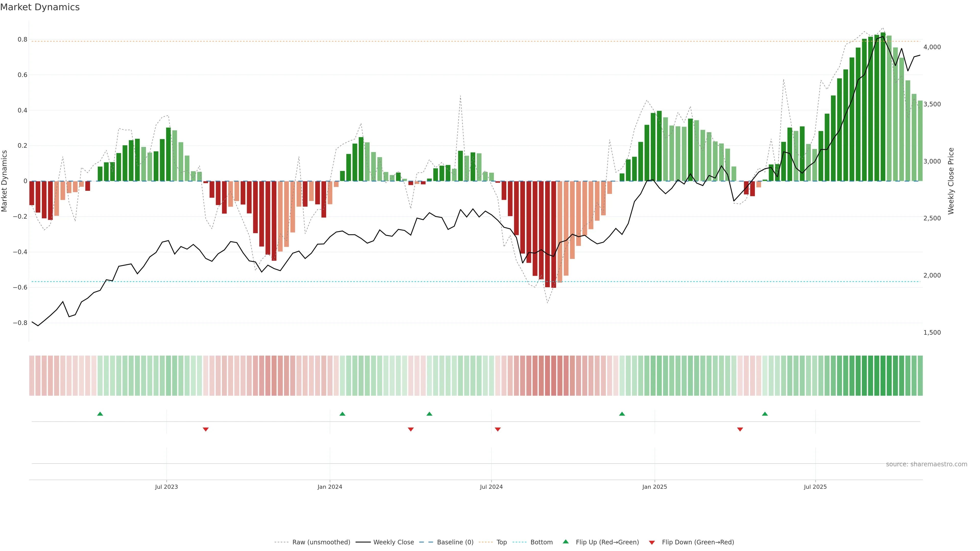Click the first red Flip Down marker after Jul 2023
The width and height of the screenshot is (980, 551).
206,429
